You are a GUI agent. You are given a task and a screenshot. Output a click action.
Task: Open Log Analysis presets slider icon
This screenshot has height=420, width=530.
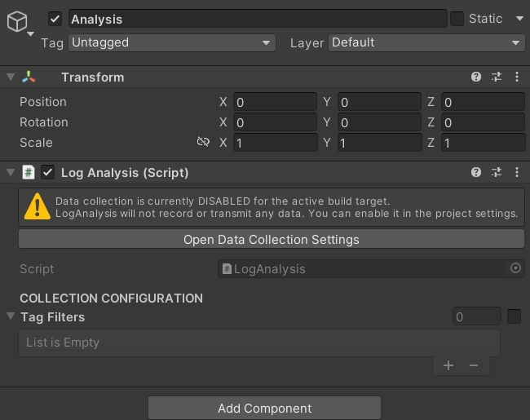coord(497,172)
